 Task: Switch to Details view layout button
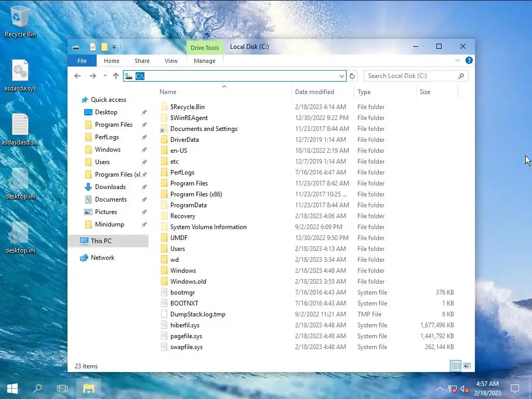tap(456, 366)
